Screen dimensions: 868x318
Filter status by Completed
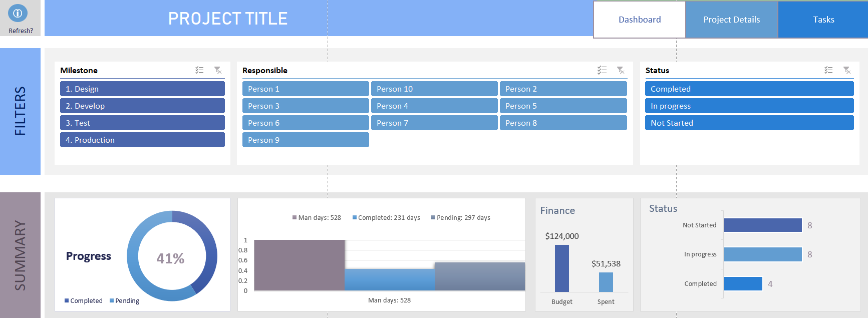pos(749,89)
